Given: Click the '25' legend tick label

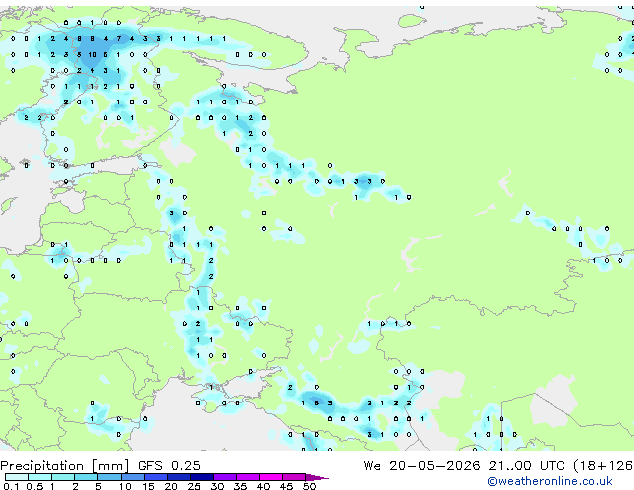Looking at the screenshot, I should pos(194,486).
